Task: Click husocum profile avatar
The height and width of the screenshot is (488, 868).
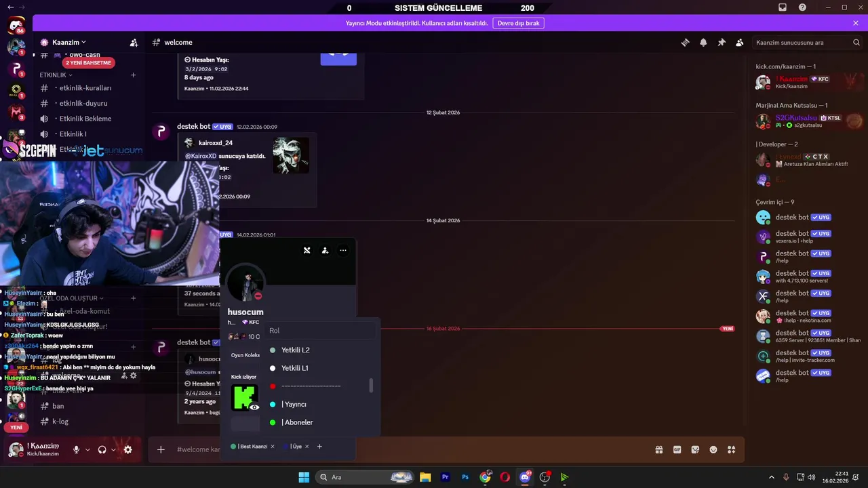Action: pyautogui.click(x=245, y=283)
